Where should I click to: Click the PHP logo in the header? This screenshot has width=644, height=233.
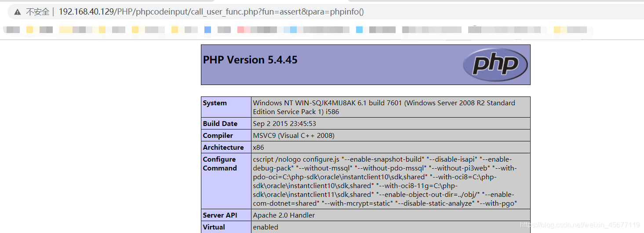(x=495, y=65)
